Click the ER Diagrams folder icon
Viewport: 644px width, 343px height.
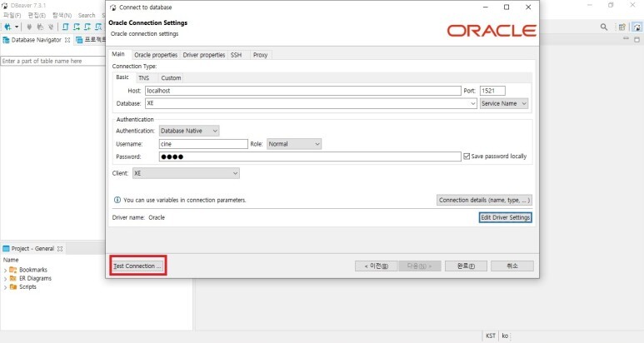click(x=13, y=278)
